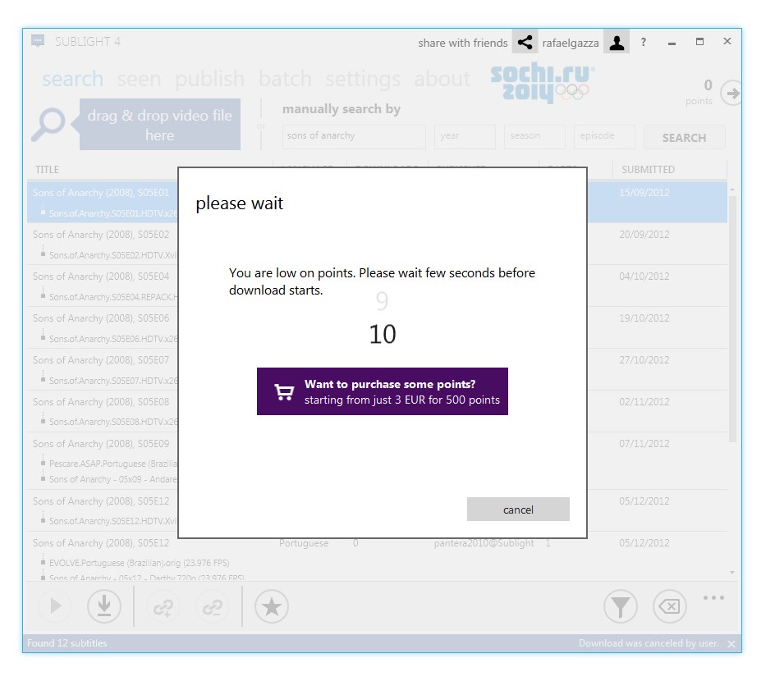Open the settings tab
The width and height of the screenshot is (784, 681).
[363, 79]
